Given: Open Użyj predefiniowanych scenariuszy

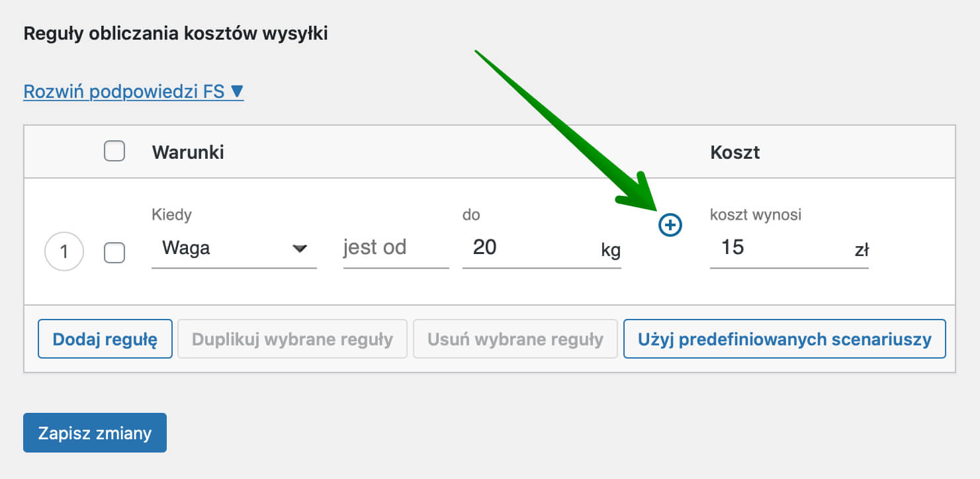Looking at the screenshot, I should (x=785, y=339).
